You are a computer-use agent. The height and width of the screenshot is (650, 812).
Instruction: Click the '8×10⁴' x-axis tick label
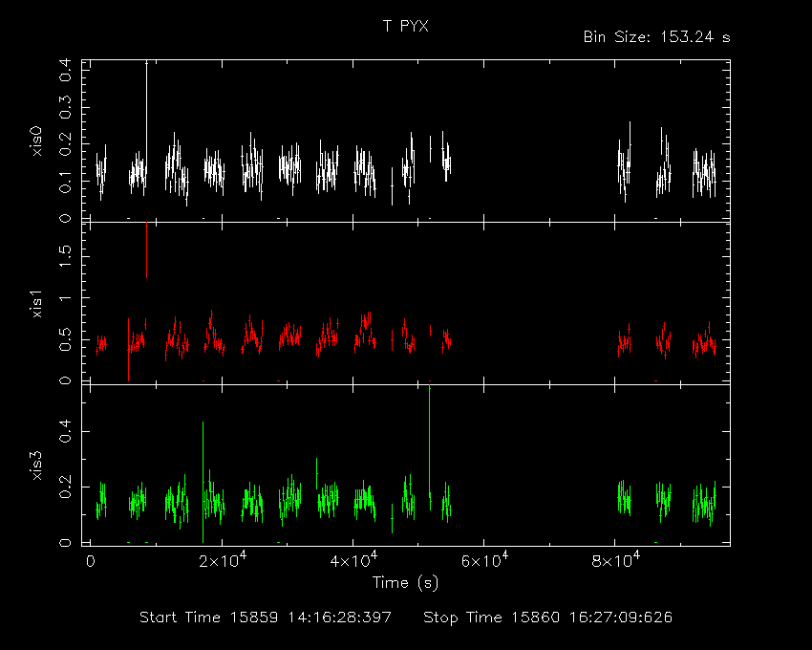point(616,560)
